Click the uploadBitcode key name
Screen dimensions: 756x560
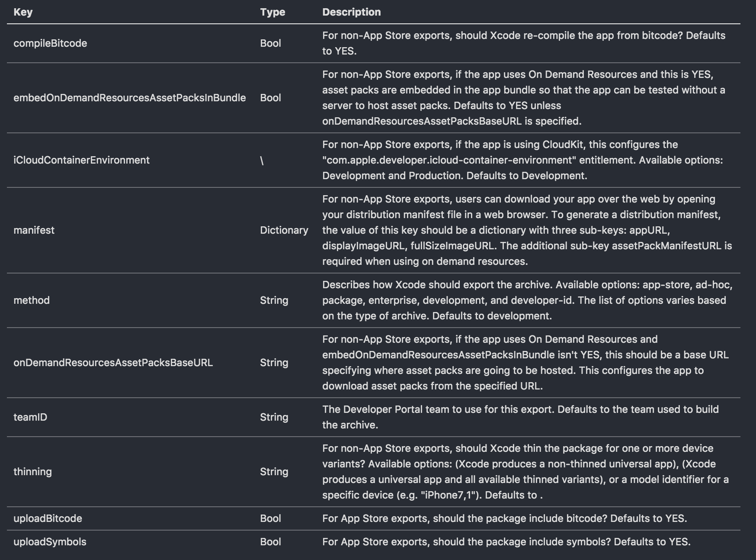[x=48, y=518]
